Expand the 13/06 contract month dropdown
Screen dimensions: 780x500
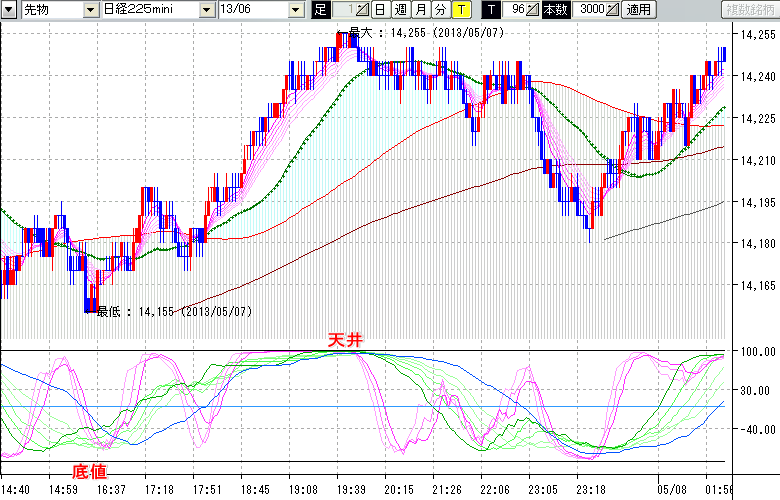point(295,10)
